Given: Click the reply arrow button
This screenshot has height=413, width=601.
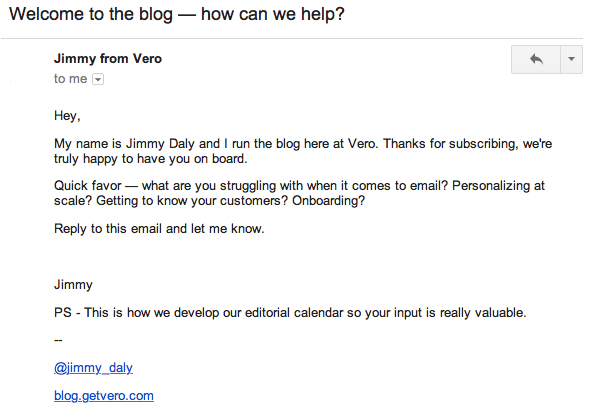Looking at the screenshot, I should tap(536, 60).
